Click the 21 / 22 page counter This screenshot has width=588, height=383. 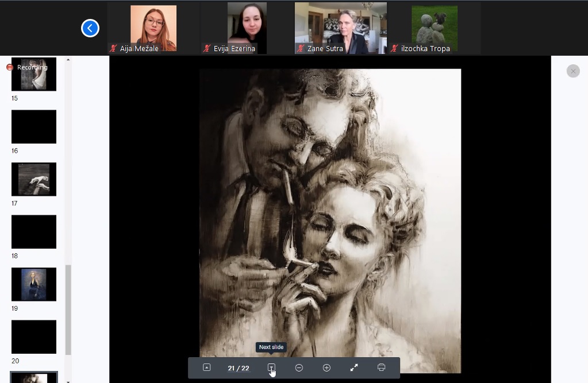[x=239, y=368]
